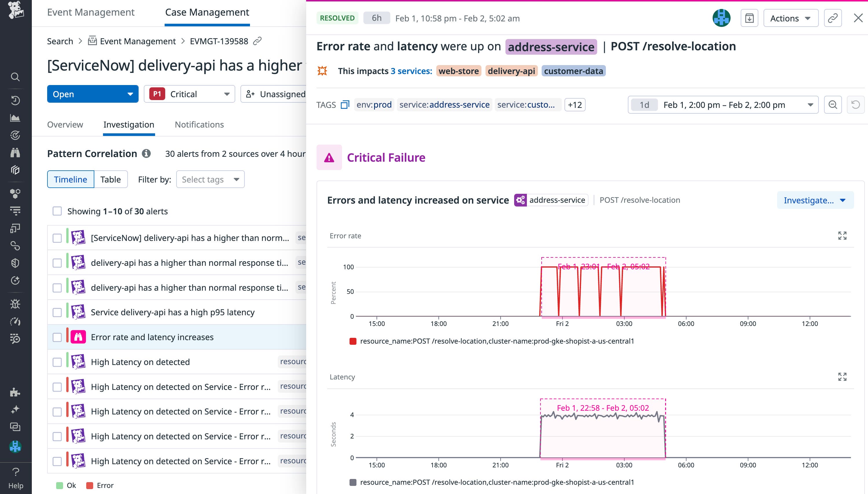Switch to the Notifications tab
868x494 pixels.
(199, 125)
